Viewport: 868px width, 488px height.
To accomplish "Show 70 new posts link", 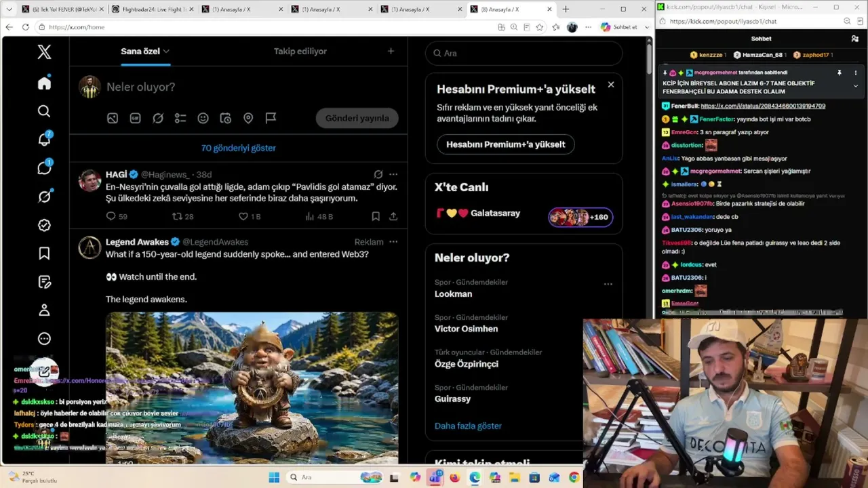I will [239, 148].
